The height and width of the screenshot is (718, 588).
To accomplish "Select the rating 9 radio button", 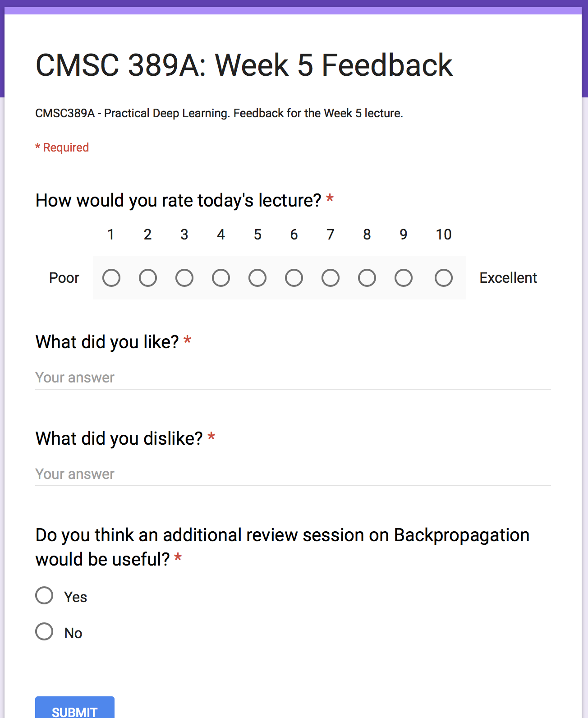I will (x=404, y=278).
